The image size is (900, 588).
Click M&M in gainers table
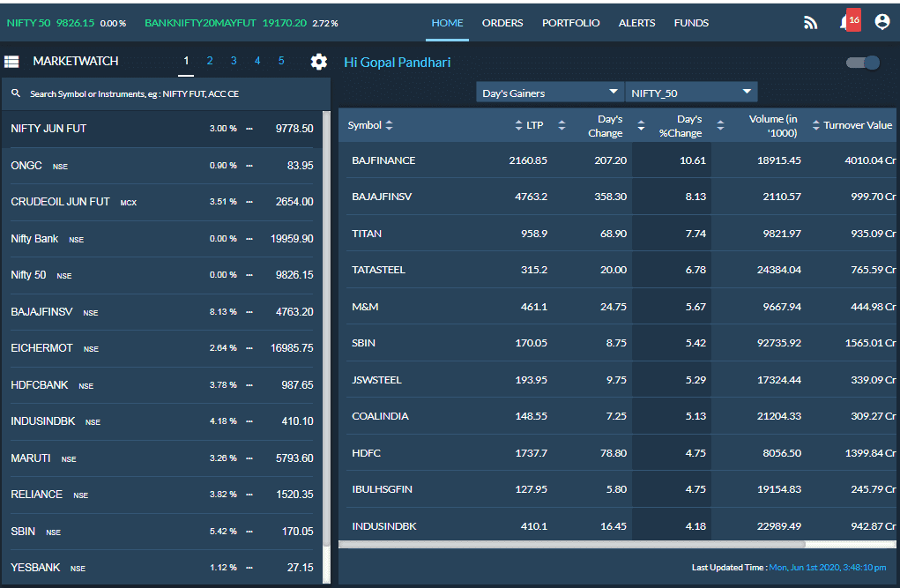tap(365, 307)
